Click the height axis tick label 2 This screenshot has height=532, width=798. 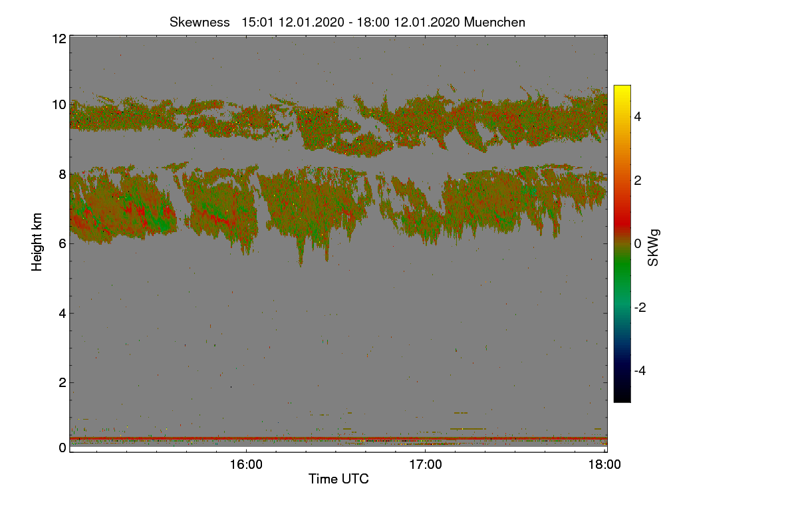click(63, 382)
